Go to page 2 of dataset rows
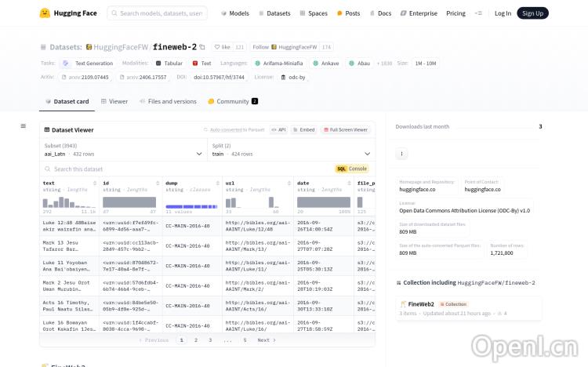Image resolution: width=588 pixels, height=367 pixels. [196, 340]
